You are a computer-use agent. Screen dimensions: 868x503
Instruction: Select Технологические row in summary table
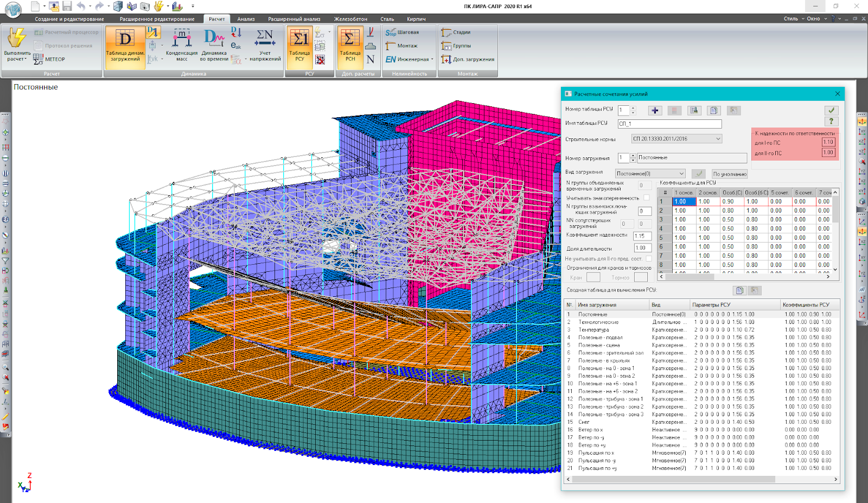[x=702, y=322]
